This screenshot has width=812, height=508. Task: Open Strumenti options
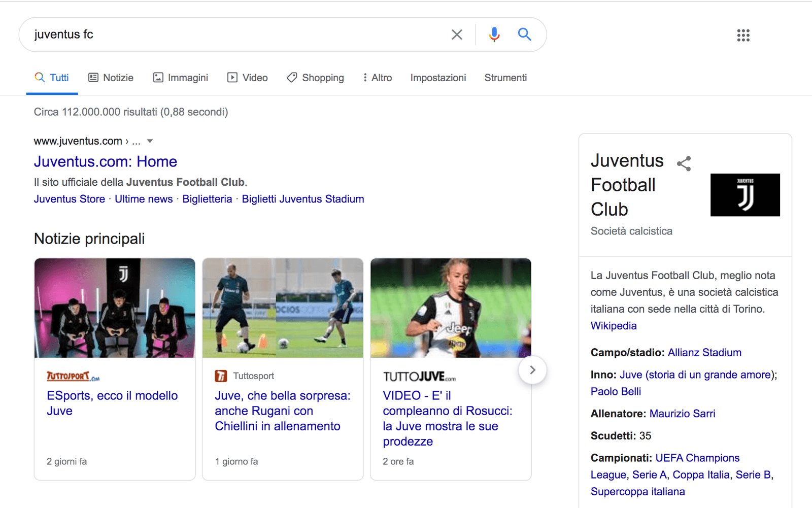click(505, 78)
